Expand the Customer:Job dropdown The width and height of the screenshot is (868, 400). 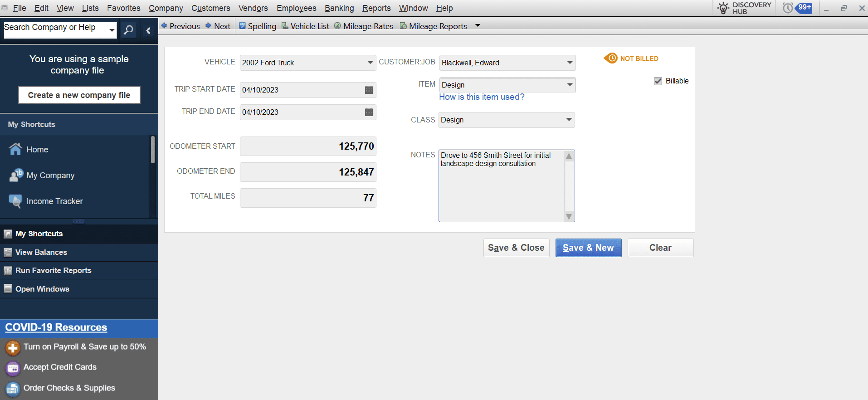point(570,63)
